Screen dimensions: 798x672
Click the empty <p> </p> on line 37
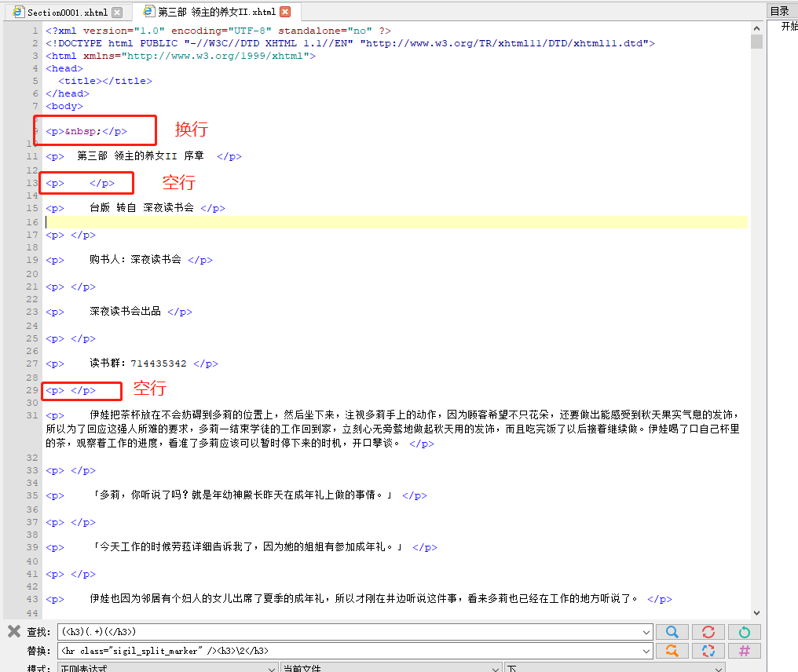(71, 522)
